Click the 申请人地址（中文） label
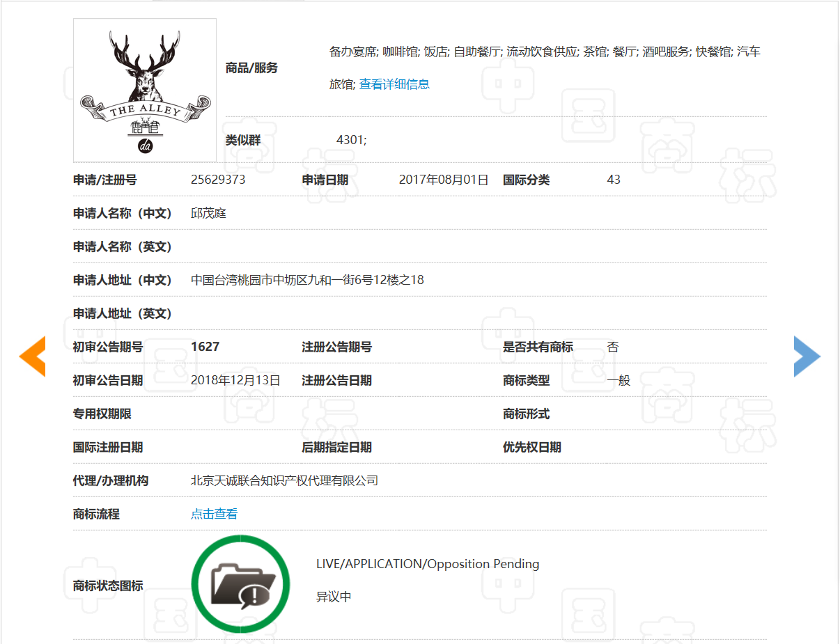Viewport: 840px width, 644px height. click(123, 280)
